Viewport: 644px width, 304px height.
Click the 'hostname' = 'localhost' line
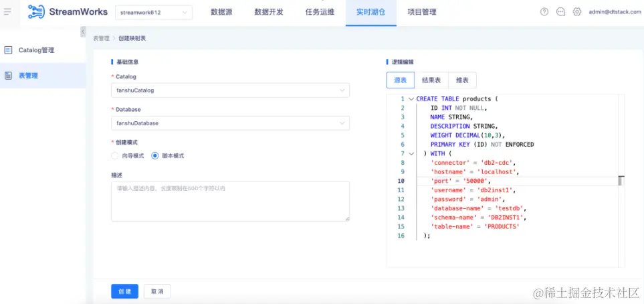coord(475,172)
